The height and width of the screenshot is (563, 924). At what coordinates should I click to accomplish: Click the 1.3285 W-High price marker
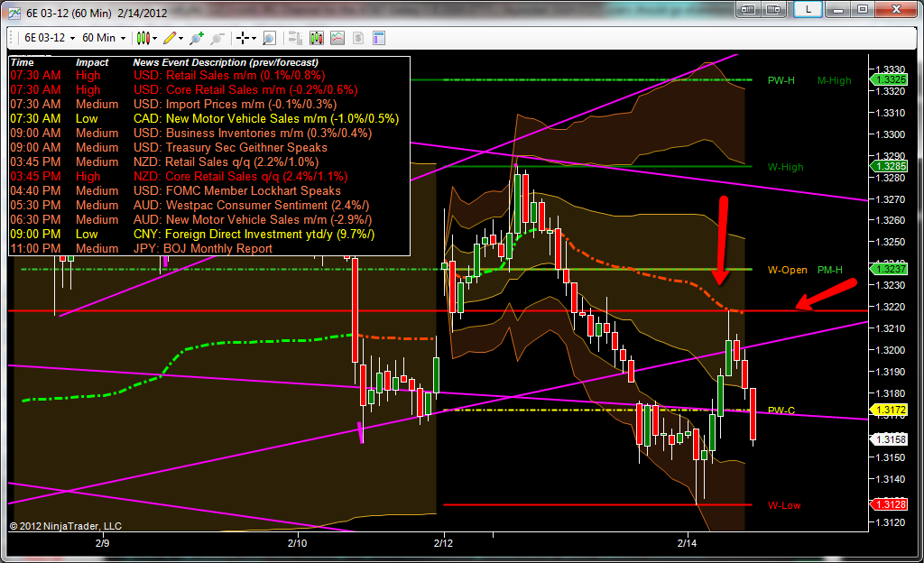point(890,166)
